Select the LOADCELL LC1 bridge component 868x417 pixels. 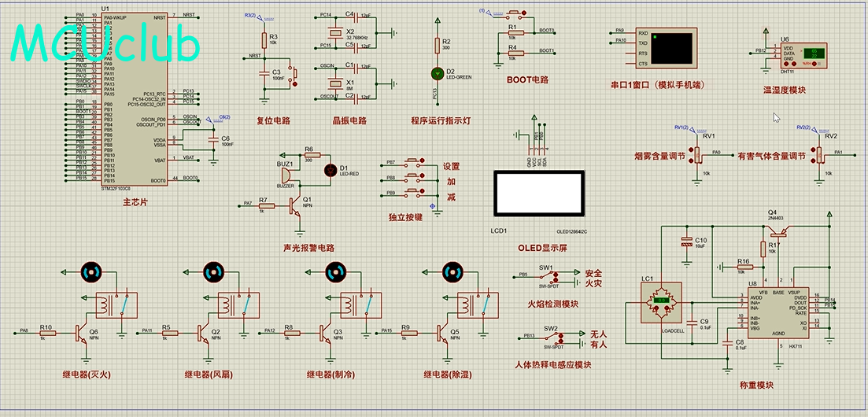(662, 301)
